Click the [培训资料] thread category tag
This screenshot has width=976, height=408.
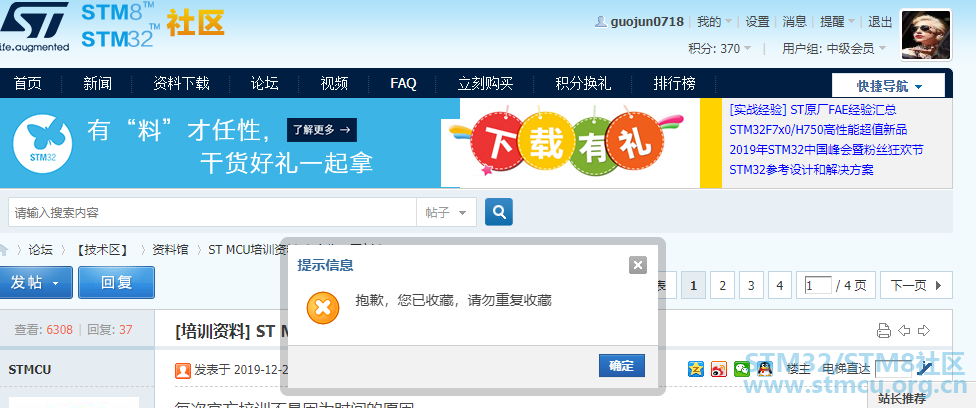[214, 331]
